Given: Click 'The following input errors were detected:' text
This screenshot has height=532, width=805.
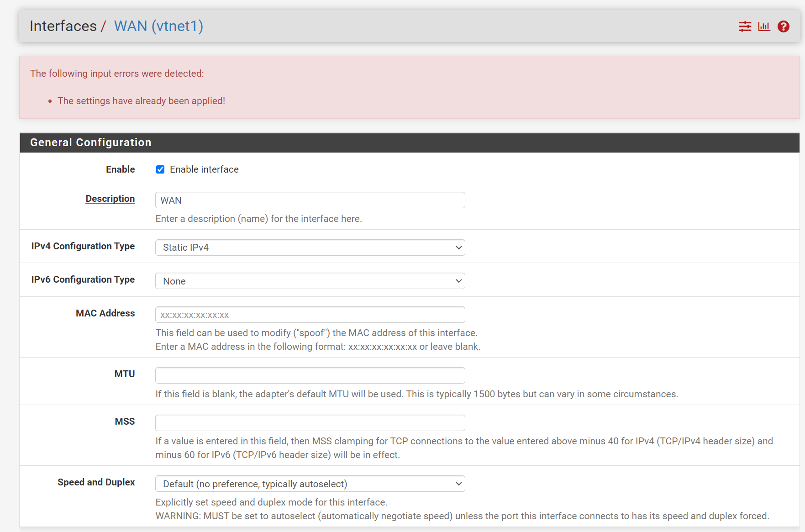Looking at the screenshot, I should point(117,74).
